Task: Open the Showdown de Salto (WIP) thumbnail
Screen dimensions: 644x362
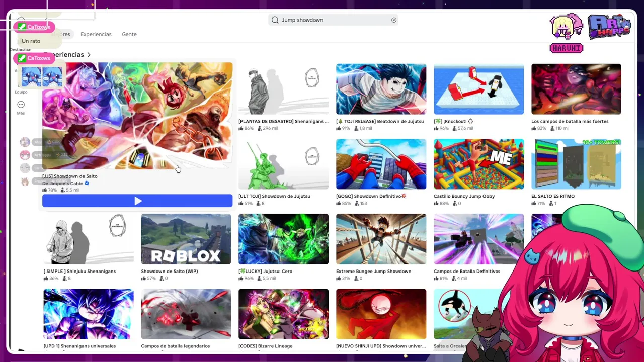Action: click(x=186, y=239)
